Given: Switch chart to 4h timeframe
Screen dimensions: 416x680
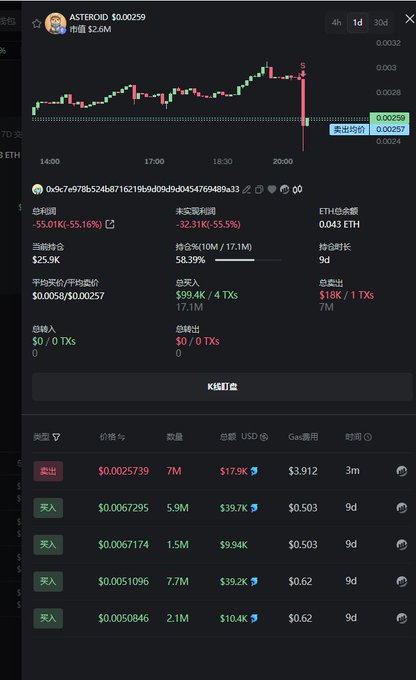Looking at the screenshot, I should pyautogui.click(x=336, y=23).
